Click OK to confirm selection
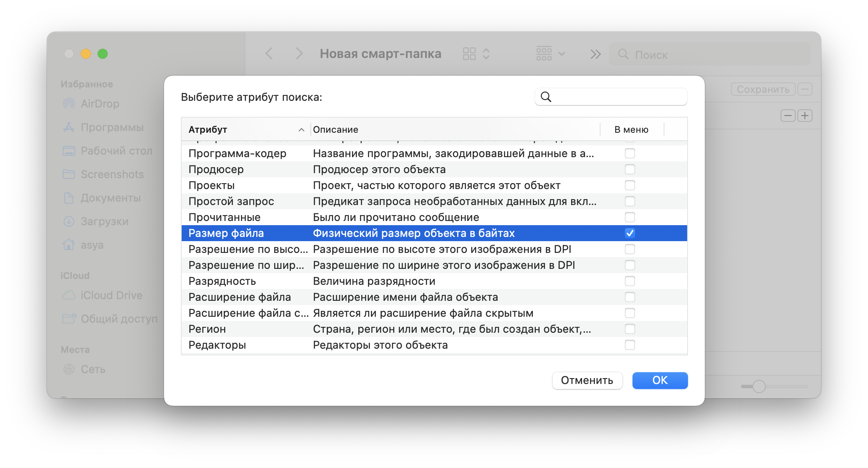 [660, 379]
